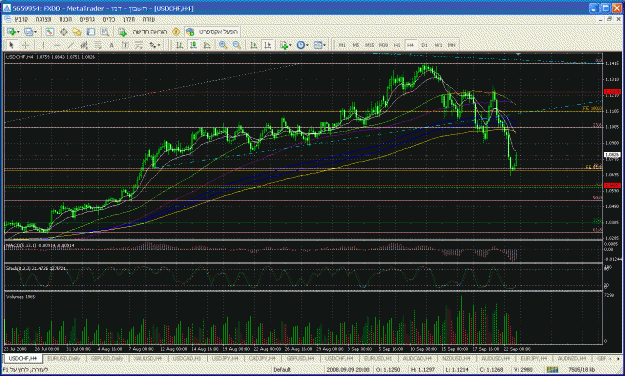625x376 pixels.
Task: Expand the Templates dropdown arrow
Action: click(x=324, y=45)
